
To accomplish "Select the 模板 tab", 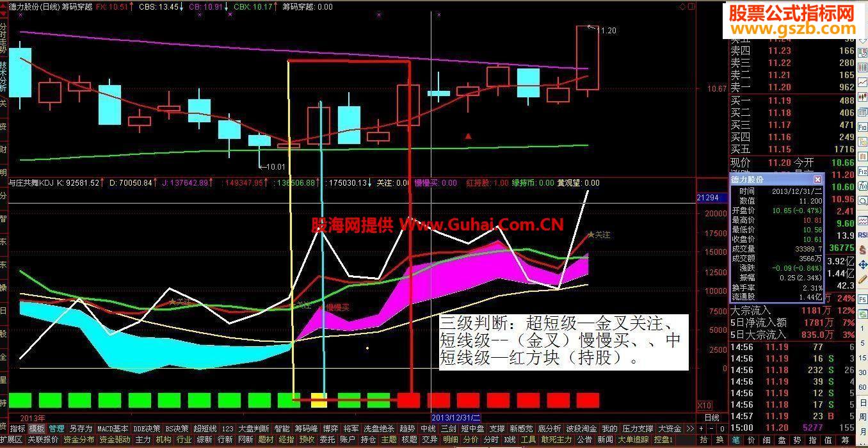I will [x=36, y=429].
